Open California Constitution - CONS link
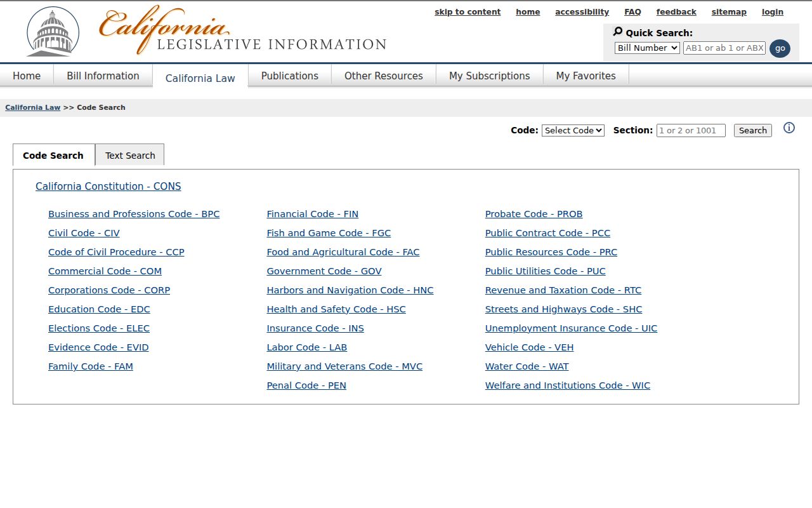The width and height of the screenshot is (812, 508). tap(108, 186)
